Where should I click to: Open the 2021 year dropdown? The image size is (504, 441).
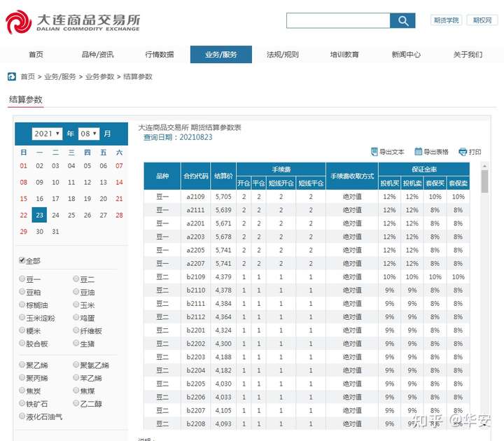(47, 134)
